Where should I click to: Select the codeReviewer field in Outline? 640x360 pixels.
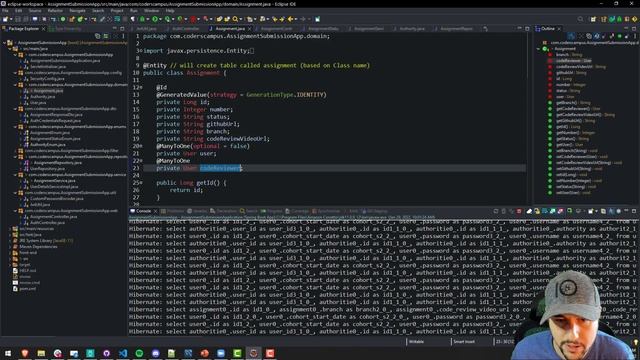tap(573, 61)
